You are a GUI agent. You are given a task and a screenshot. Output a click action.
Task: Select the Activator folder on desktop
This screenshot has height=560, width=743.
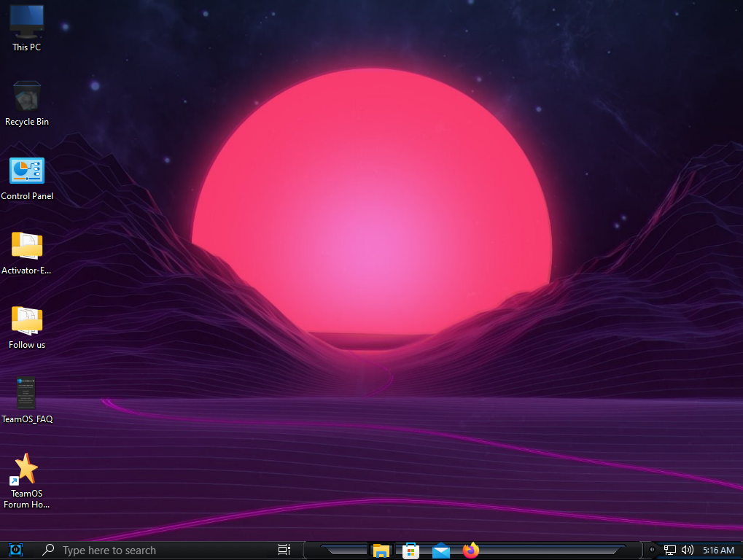27,246
